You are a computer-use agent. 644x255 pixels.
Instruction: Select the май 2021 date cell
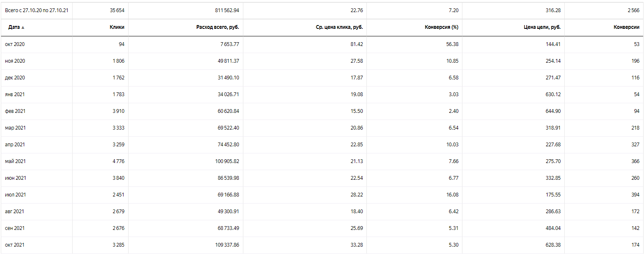point(15,161)
